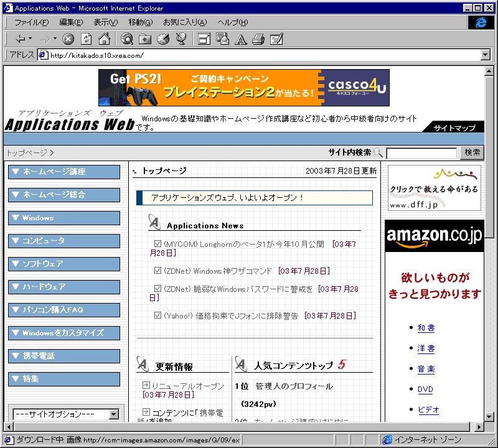Viewport: 498px width, 448px height.
Task: Go back using the Back arrow button
Action: 21,39
